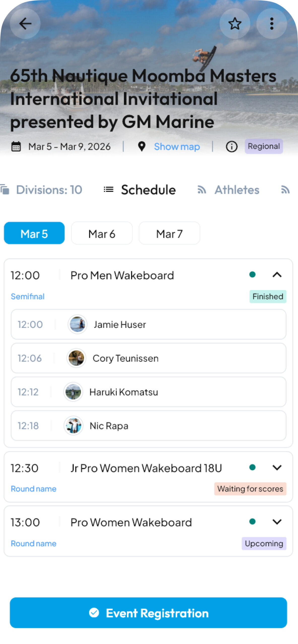Switch to the Divisions: 10 tab

[49, 190]
